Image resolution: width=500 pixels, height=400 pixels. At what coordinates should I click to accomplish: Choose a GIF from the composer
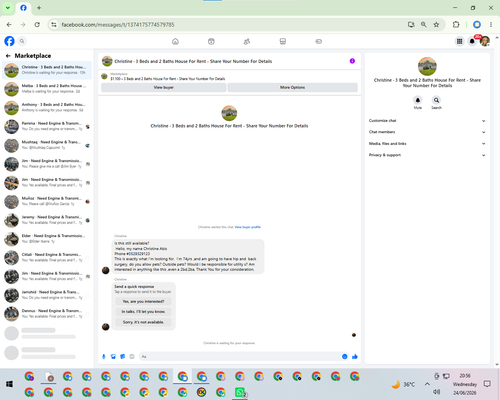pos(132,357)
